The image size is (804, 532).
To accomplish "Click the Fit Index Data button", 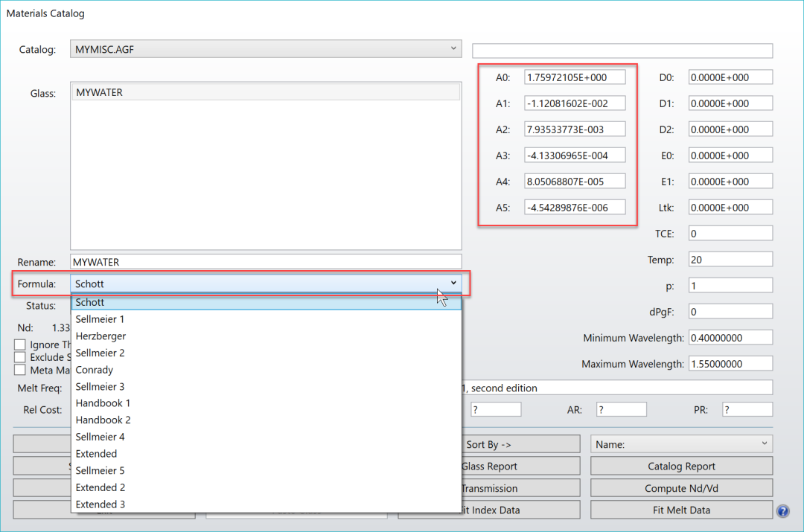I will coord(520,510).
